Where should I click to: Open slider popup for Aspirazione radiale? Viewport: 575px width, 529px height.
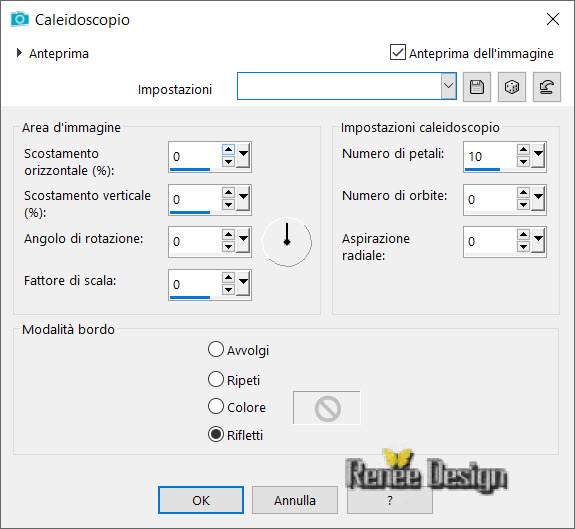(x=538, y=241)
